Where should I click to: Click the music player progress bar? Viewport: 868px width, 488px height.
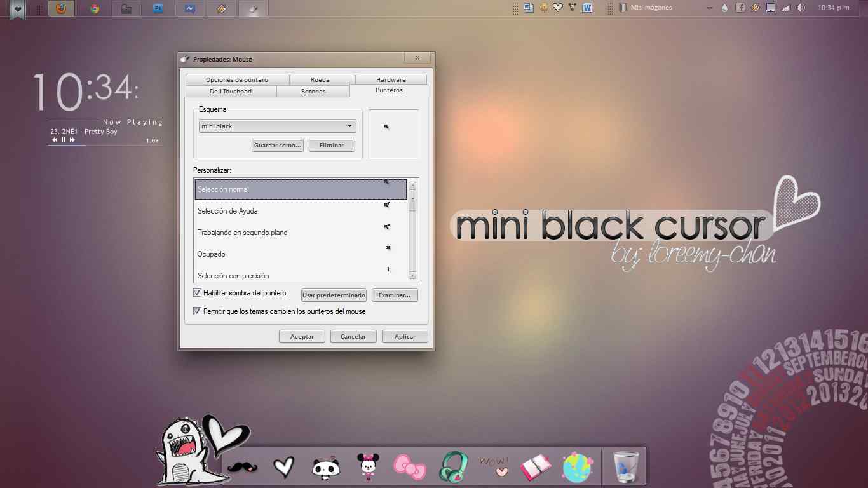tap(105, 145)
